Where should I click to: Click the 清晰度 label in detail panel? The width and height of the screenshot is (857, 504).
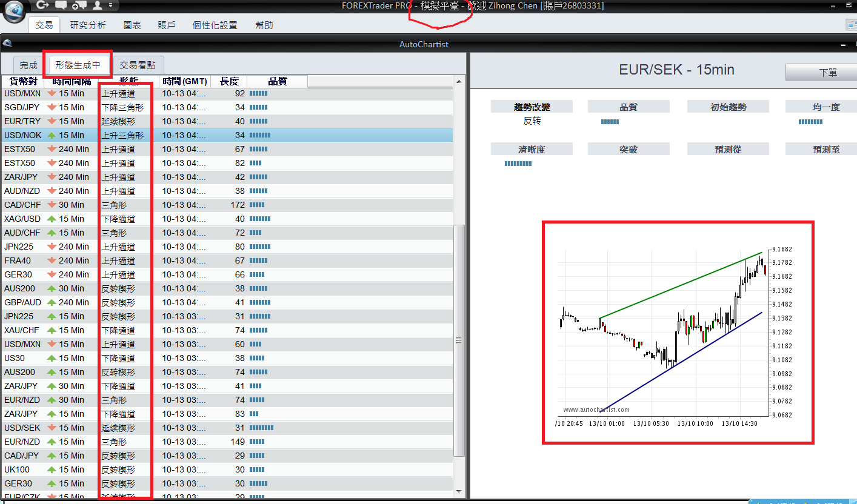[532, 149]
